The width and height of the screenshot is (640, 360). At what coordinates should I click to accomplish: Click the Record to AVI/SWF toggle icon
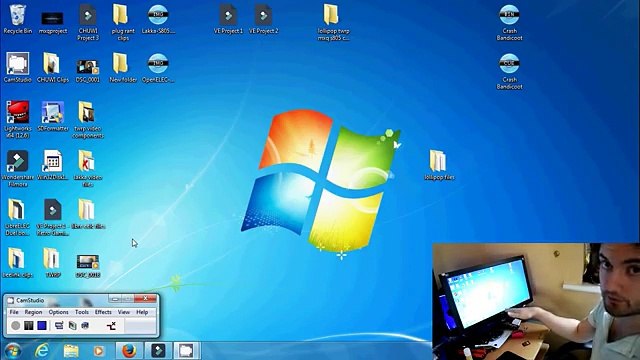coord(72,325)
